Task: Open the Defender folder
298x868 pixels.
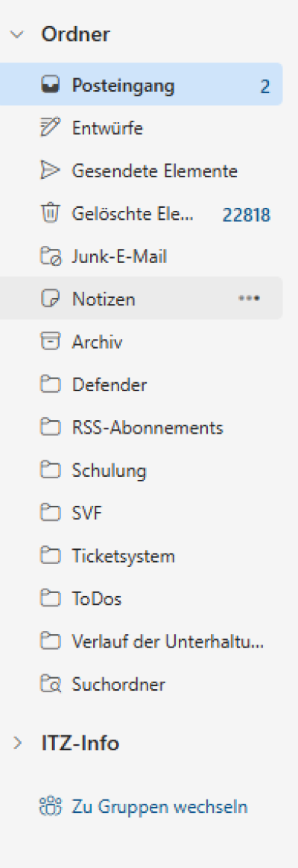Action: coord(142,384)
